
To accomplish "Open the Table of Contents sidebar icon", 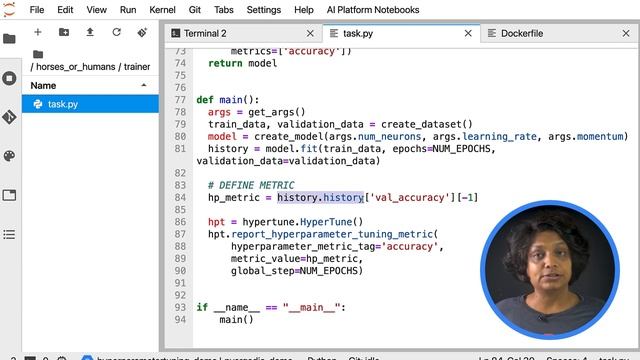I will (9, 234).
